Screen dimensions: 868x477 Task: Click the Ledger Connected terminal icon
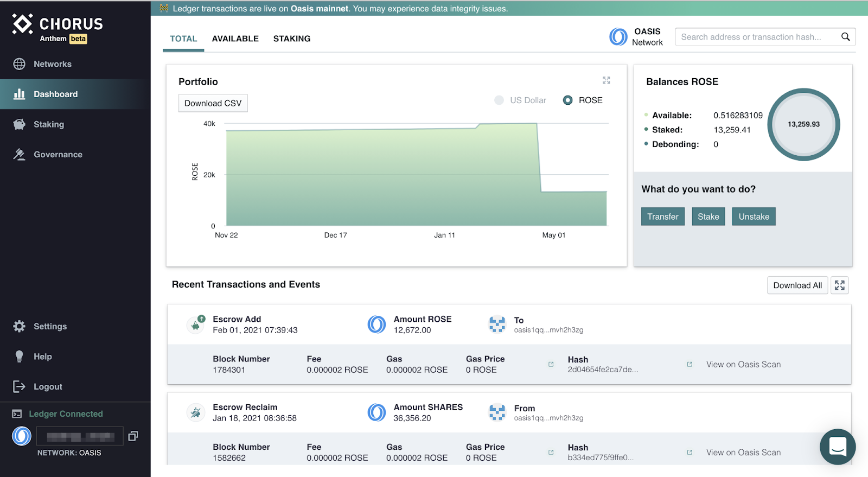click(x=17, y=414)
